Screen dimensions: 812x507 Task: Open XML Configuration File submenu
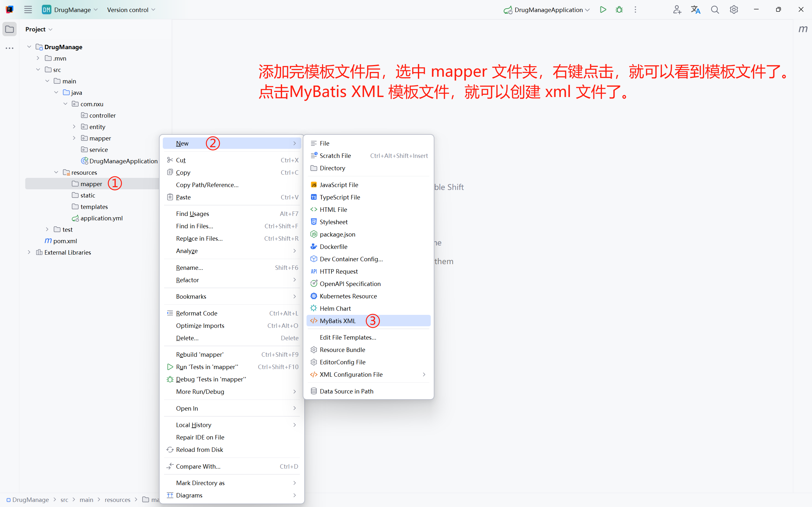point(351,374)
